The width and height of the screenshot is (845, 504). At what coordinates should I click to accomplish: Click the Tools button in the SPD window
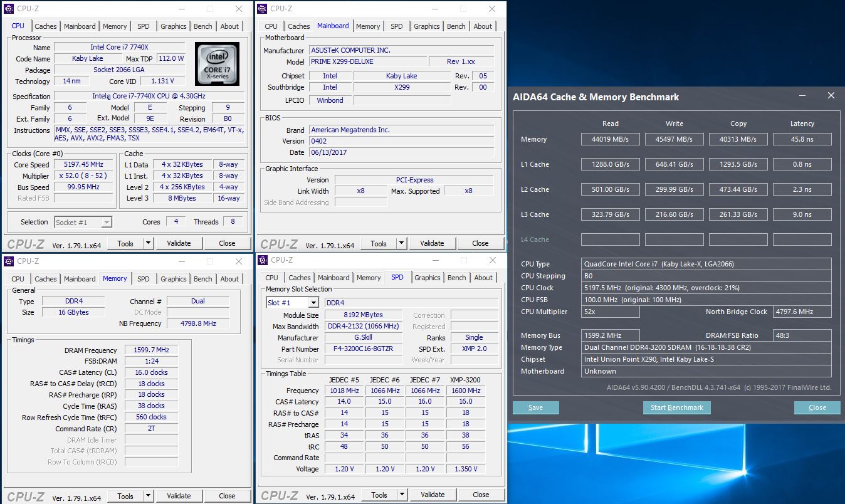(379, 495)
